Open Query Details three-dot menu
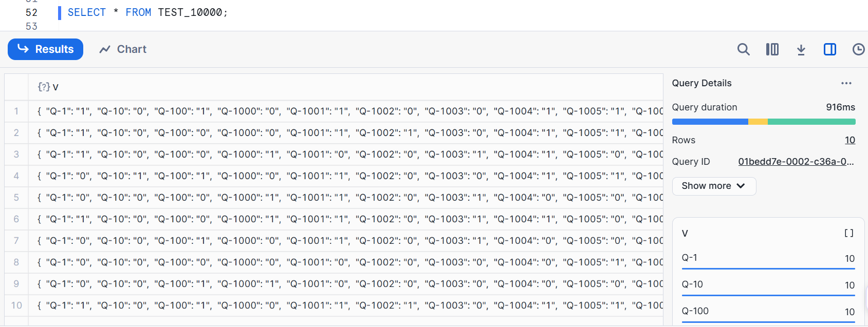 [x=846, y=83]
